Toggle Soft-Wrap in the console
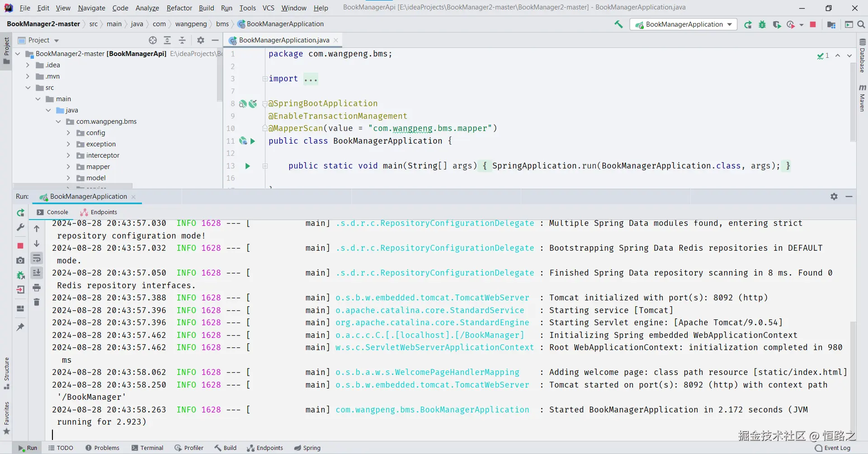Screen dimensions: 868x454 click(37, 258)
